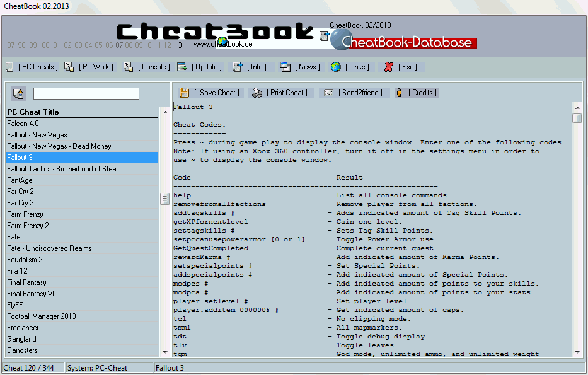
Task: Select Feudalism 2 in the list
Action: coord(83,260)
